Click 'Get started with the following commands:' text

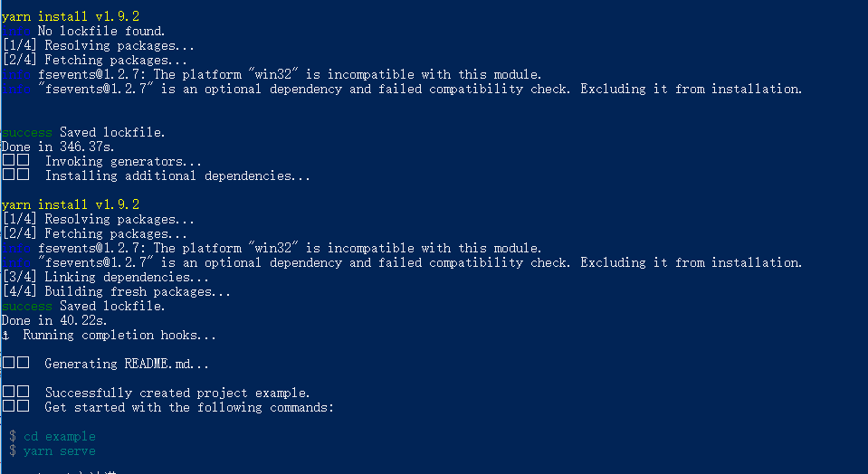click(x=189, y=407)
